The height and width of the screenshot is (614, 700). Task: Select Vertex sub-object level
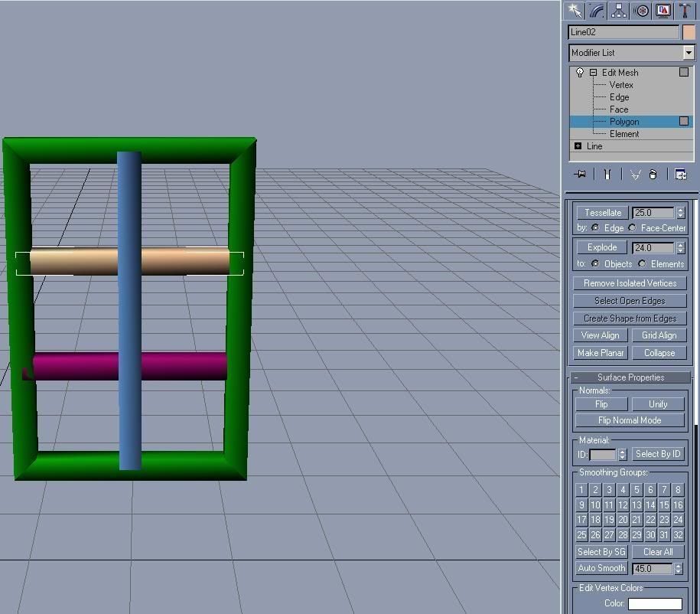click(x=621, y=85)
